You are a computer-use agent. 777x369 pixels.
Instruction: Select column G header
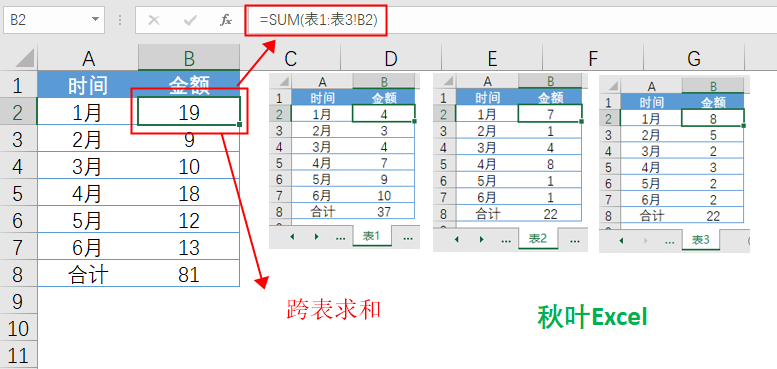tap(694, 58)
